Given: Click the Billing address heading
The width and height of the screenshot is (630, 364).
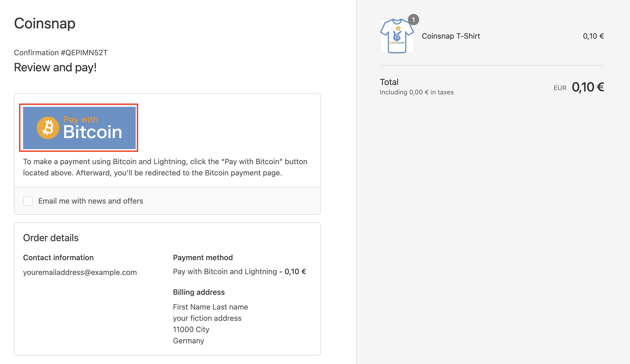Looking at the screenshot, I should pyautogui.click(x=199, y=292).
